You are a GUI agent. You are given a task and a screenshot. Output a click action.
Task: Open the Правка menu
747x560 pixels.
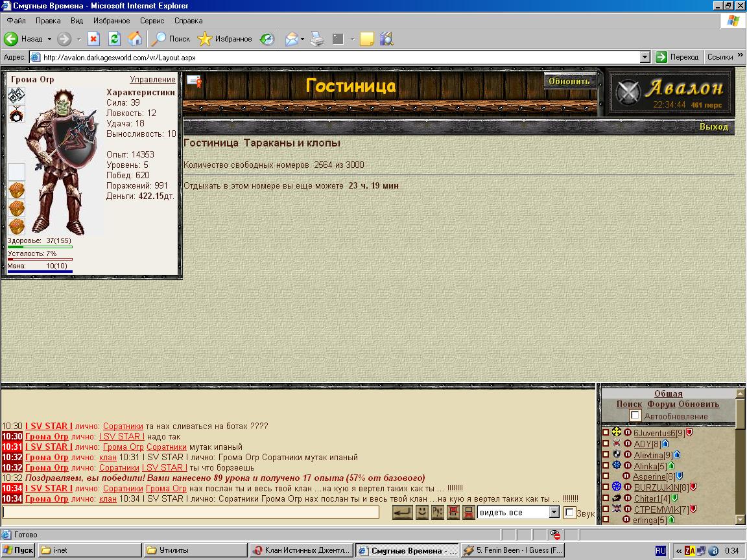pyautogui.click(x=48, y=21)
